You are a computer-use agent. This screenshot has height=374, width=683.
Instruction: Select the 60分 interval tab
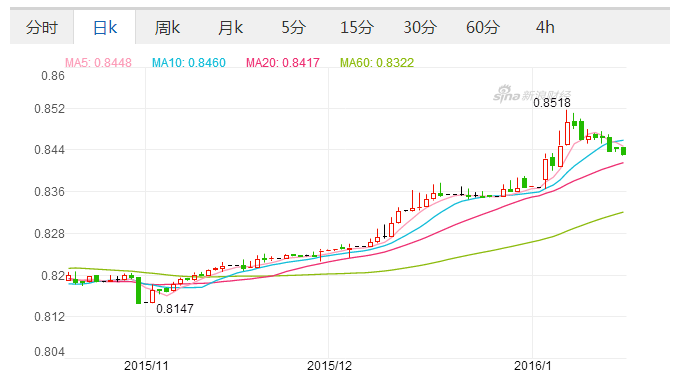click(483, 27)
